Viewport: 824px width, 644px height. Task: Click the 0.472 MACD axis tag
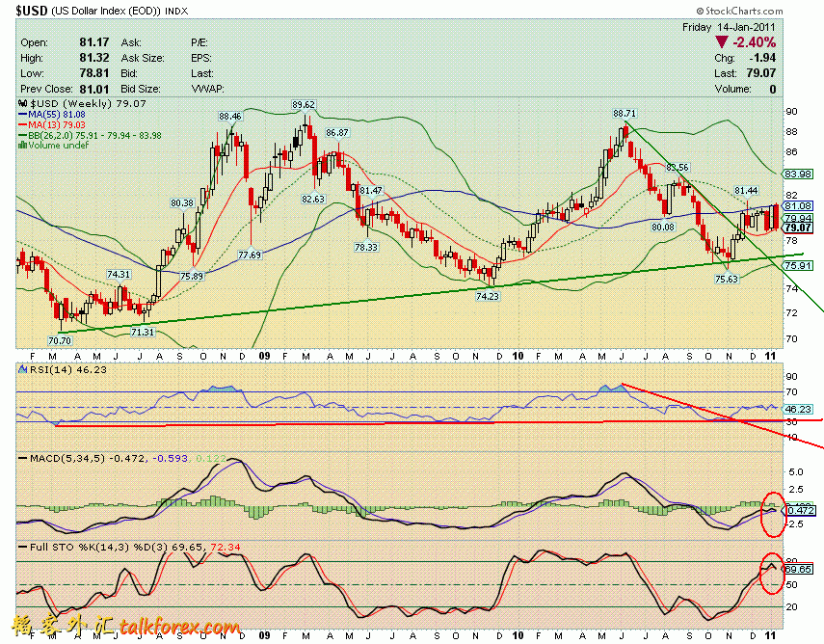click(799, 510)
